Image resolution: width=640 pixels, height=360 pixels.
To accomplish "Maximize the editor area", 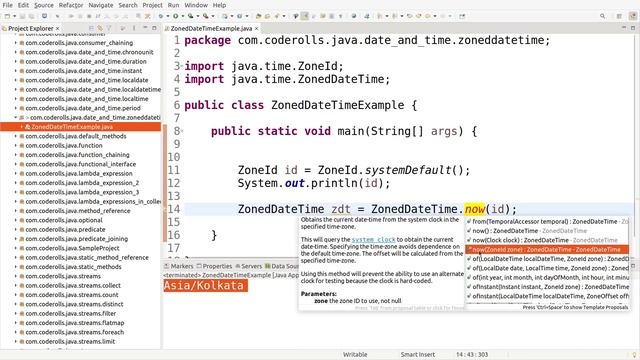I will click(633, 28).
